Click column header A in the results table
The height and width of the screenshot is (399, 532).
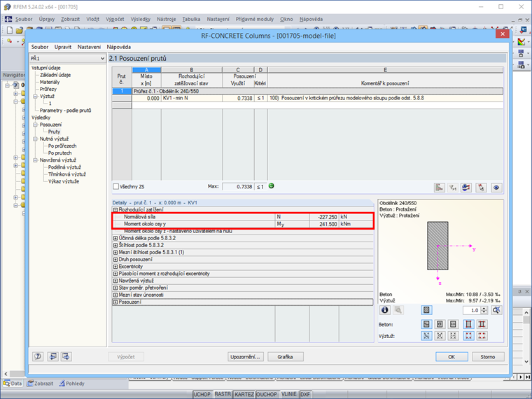coord(146,70)
